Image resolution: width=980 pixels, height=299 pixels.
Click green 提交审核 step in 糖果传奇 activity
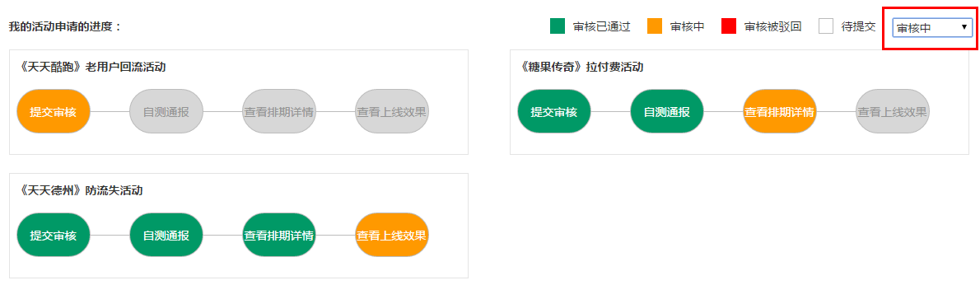coord(553,112)
